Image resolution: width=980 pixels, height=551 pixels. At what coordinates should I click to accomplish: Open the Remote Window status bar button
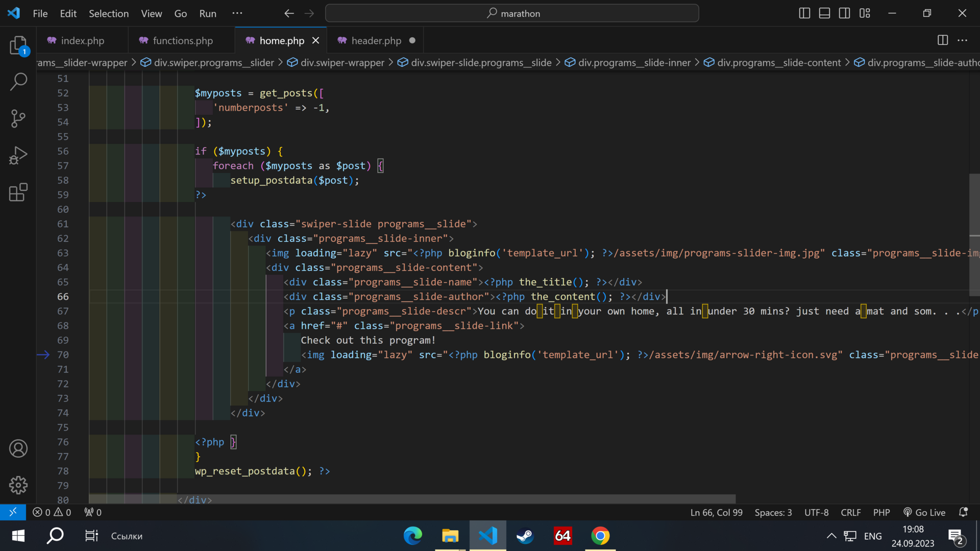pos(13,512)
